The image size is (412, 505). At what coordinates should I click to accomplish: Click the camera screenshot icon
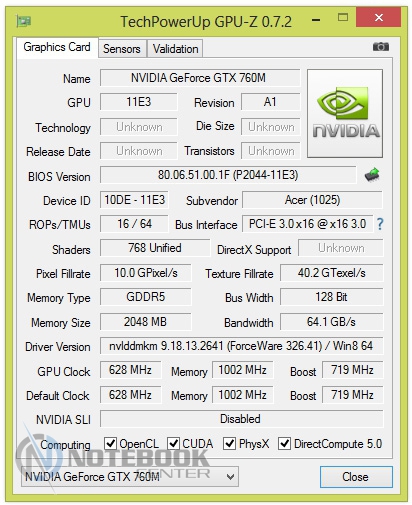coord(381,47)
